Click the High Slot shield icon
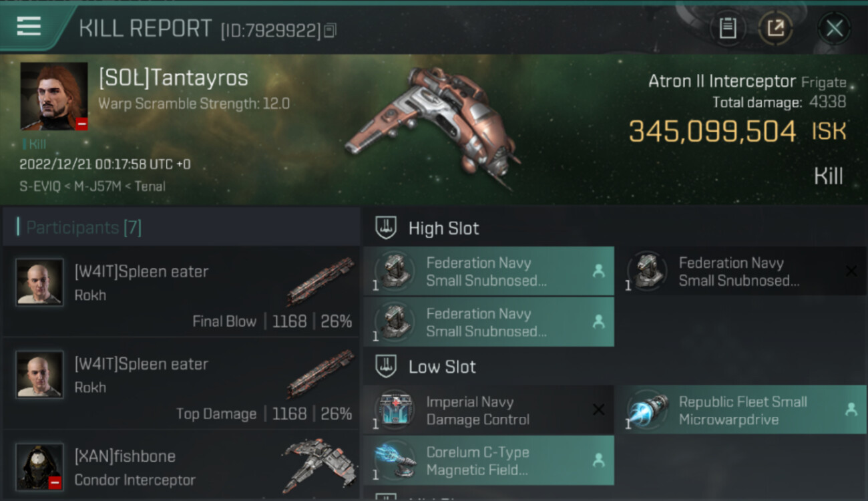 [x=386, y=228]
